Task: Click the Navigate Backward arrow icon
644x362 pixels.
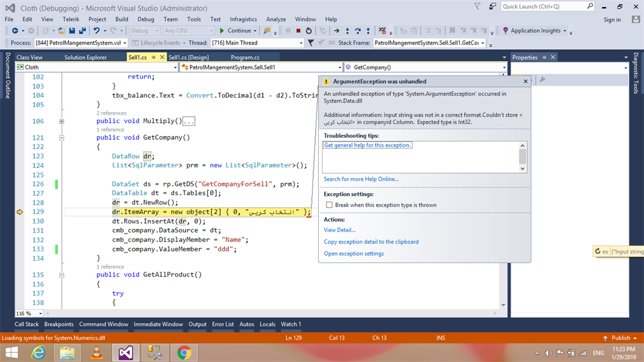Action: (x=15, y=31)
